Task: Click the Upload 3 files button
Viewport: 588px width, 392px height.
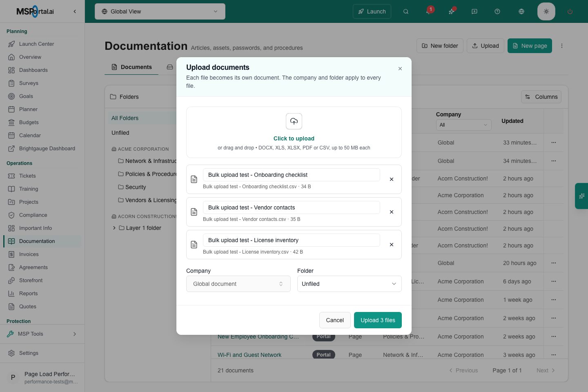Action: point(378,320)
